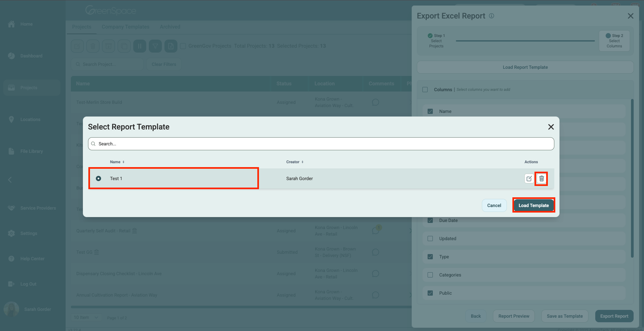The width and height of the screenshot is (644, 331).
Task: Collapse the sidebar with the left chevron
Action: pos(10,180)
